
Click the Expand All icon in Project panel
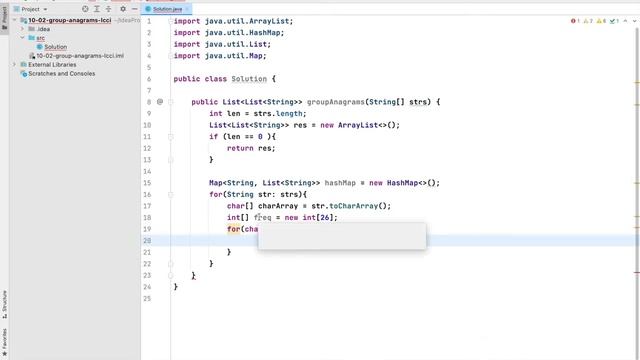97,9
